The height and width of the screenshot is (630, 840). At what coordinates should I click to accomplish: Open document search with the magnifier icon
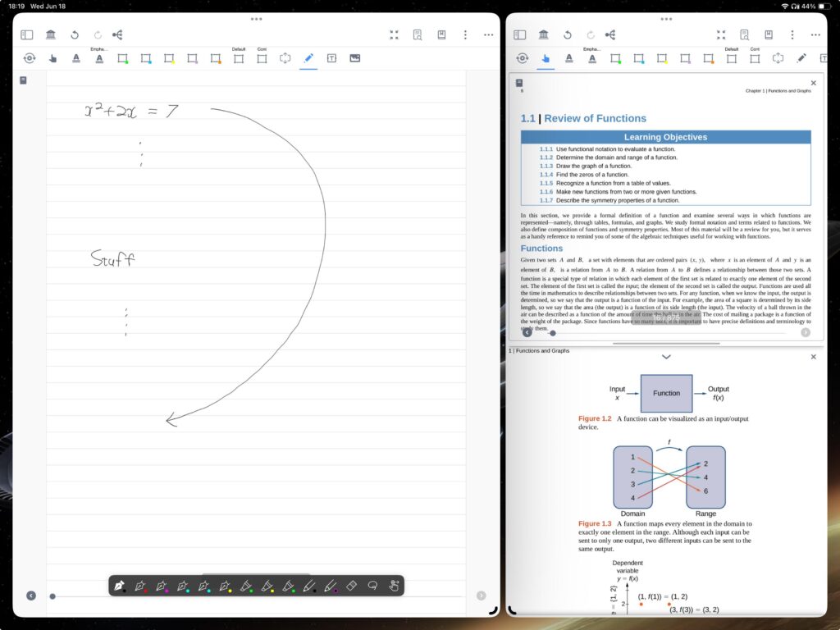pyautogui.click(x=418, y=35)
